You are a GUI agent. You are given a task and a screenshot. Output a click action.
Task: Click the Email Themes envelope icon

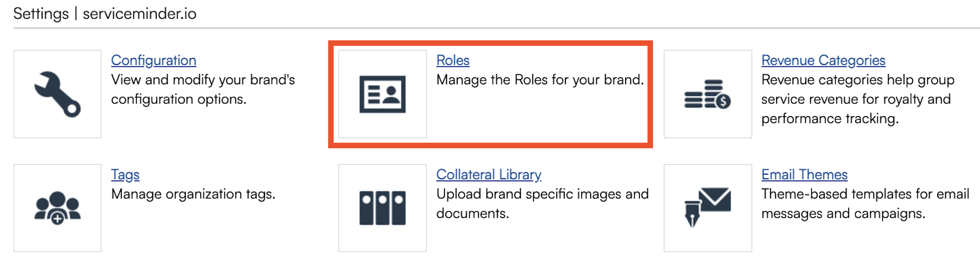(707, 208)
